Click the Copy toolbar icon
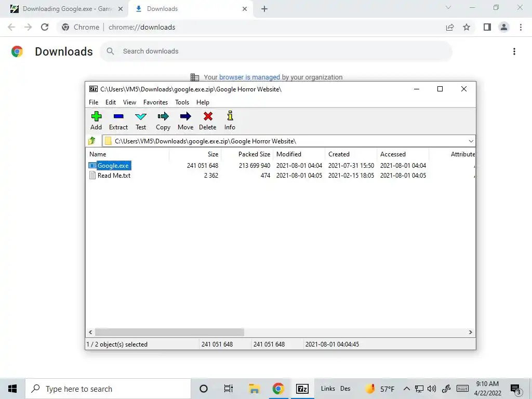Image resolution: width=532 pixels, height=399 pixels. coord(163,117)
